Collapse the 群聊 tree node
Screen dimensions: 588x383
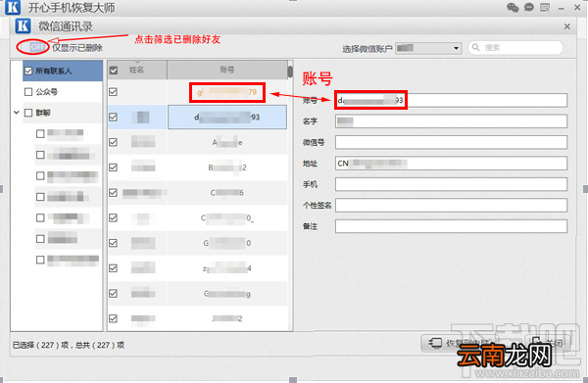coord(17,113)
